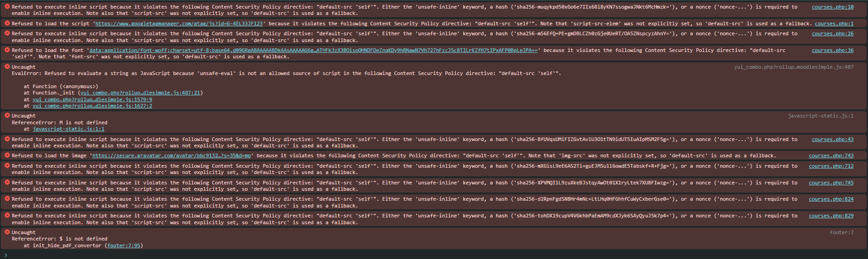Click error icon for 'M is not defined'

point(7,116)
